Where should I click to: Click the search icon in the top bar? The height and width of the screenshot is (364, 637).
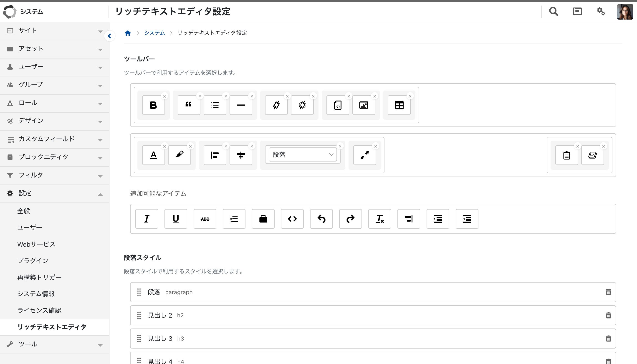(x=554, y=11)
